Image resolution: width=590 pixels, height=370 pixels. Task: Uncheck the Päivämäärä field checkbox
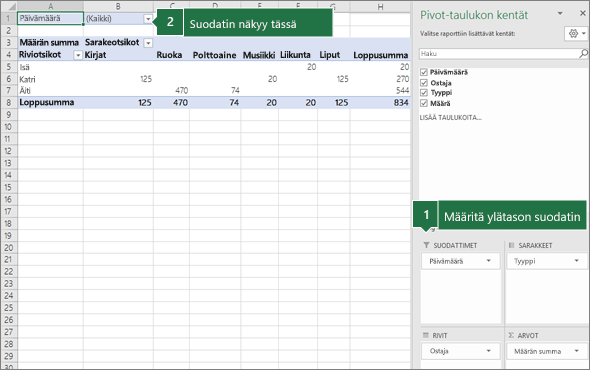point(424,72)
